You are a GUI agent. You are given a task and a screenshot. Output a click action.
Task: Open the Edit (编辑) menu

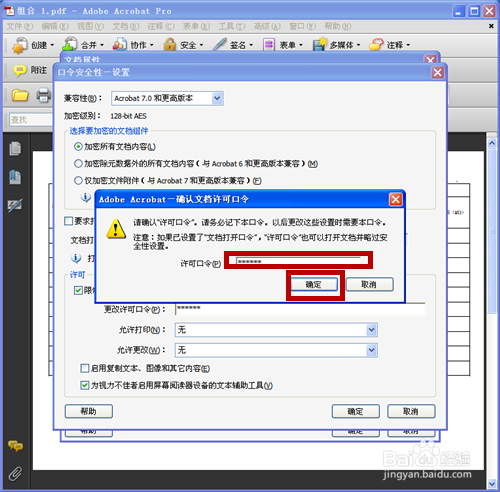point(55,26)
